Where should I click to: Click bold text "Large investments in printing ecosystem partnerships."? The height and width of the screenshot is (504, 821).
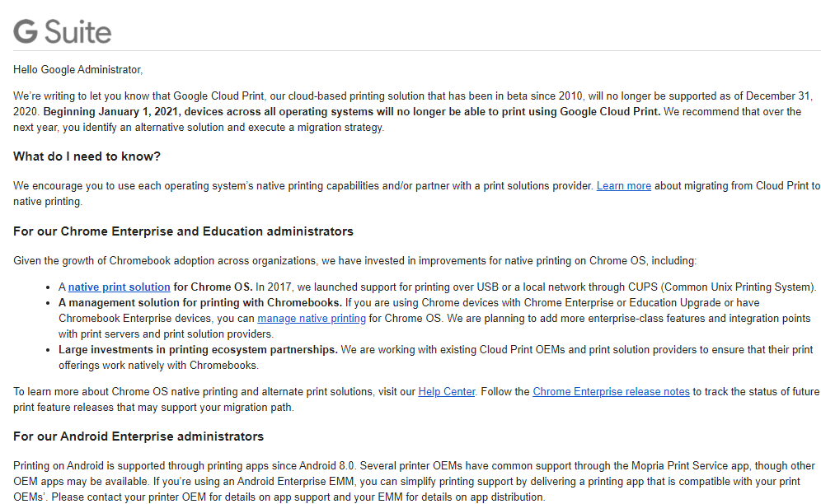(198, 350)
